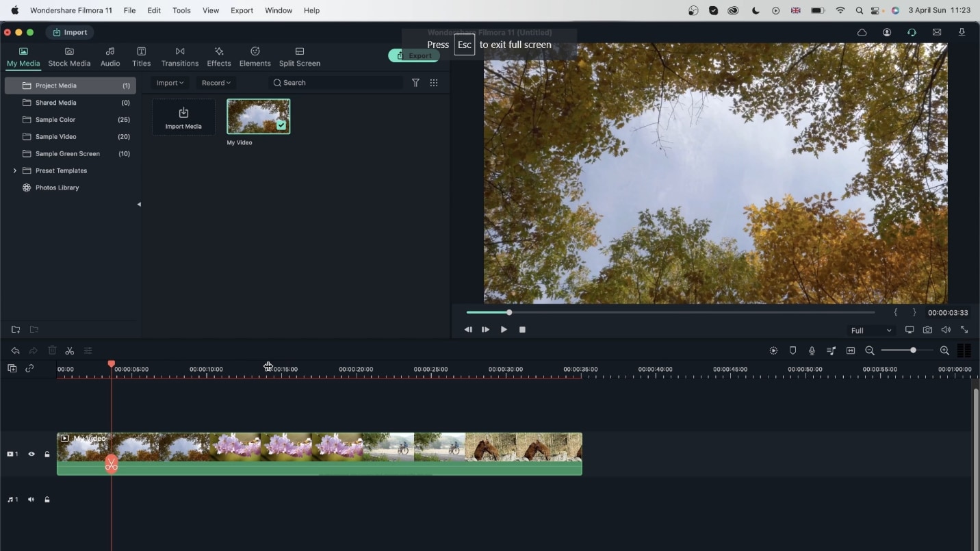The image size is (980, 551).
Task: Open the audio mixer music-note icon
Action: click(x=831, y=350)
